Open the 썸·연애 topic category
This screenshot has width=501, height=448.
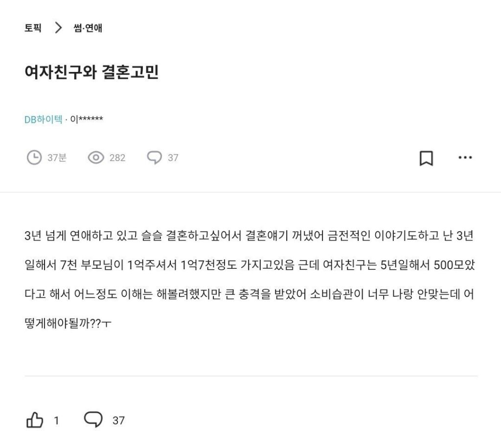point(88,28)
